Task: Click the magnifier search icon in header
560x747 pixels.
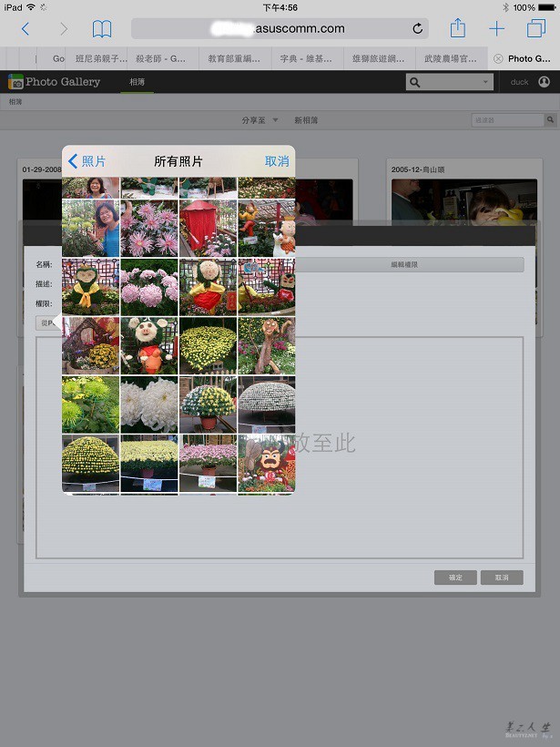Action: tap(414, 82)
